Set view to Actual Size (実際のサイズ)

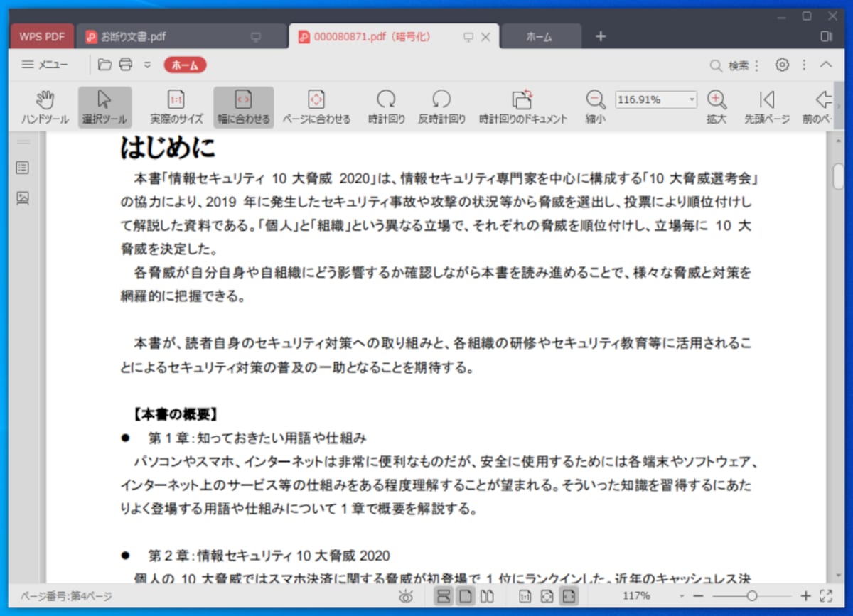coord(176,107)
